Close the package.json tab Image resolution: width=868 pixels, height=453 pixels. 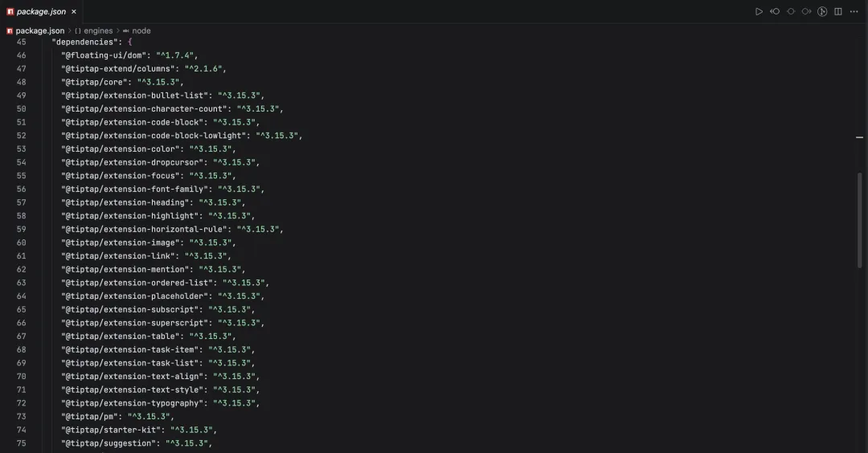(x=74, y=11)
